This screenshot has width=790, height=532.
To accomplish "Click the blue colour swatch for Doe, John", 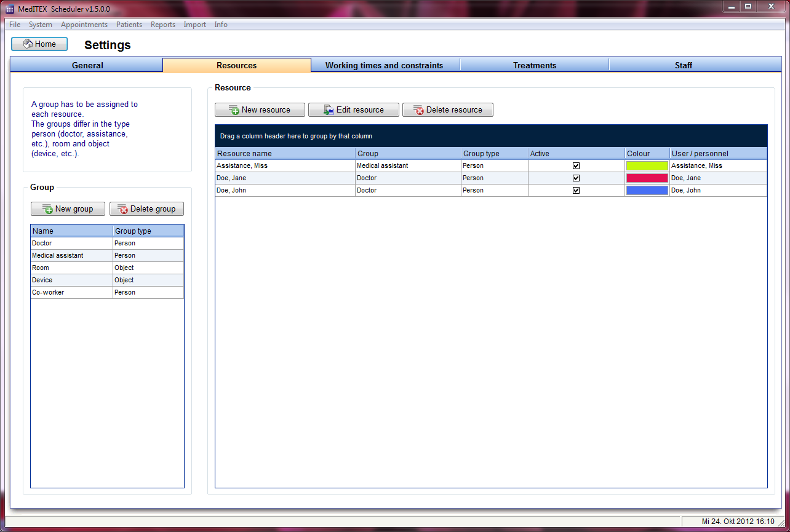I will click(x=647, y=191).
